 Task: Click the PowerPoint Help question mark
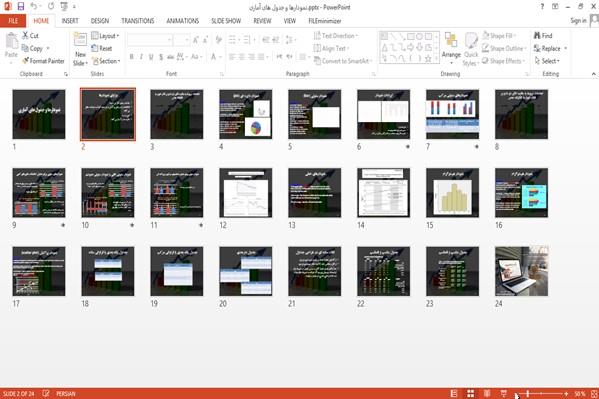542,6
